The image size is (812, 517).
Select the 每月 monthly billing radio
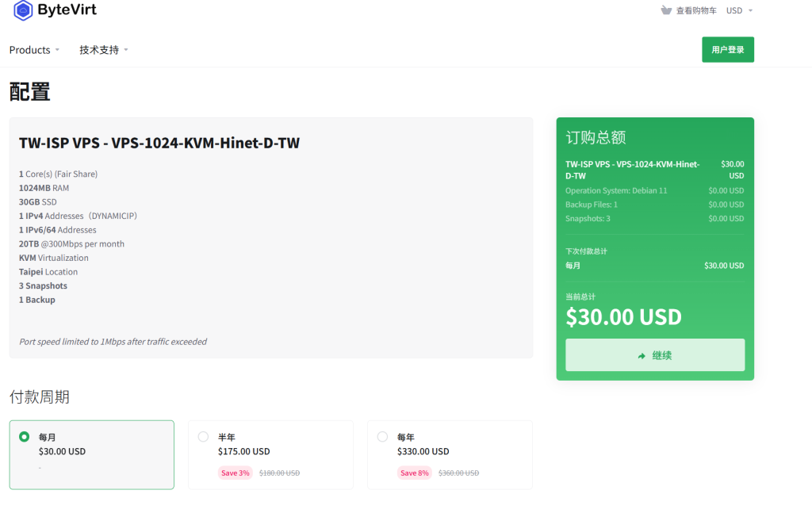tap(25, 437)
